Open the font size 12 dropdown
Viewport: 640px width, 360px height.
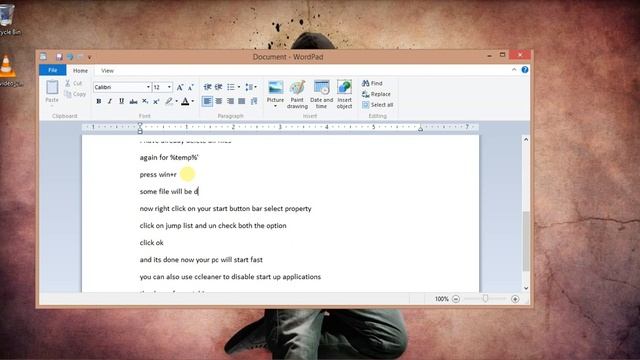coord(169,87)
